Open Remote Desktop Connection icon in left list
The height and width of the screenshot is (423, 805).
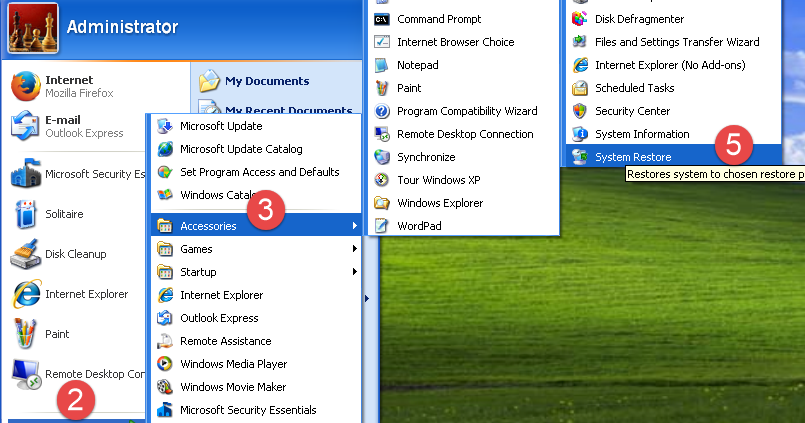click(26, 374)
